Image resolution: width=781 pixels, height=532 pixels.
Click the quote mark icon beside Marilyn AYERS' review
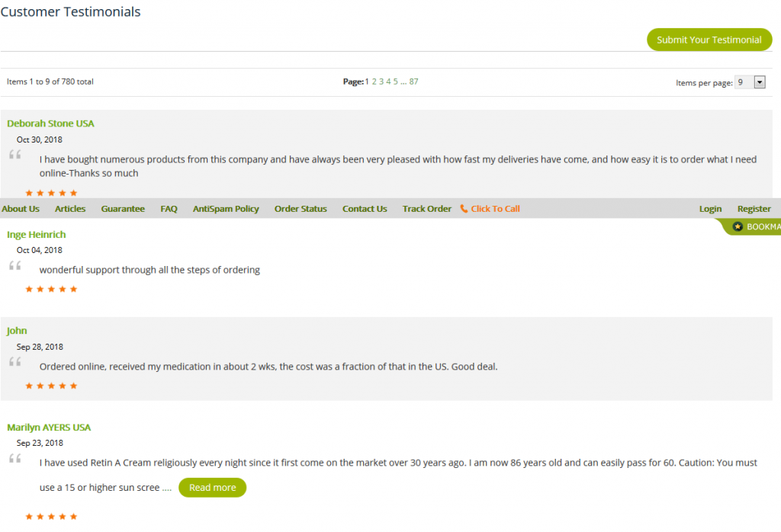tap(15, 458)
